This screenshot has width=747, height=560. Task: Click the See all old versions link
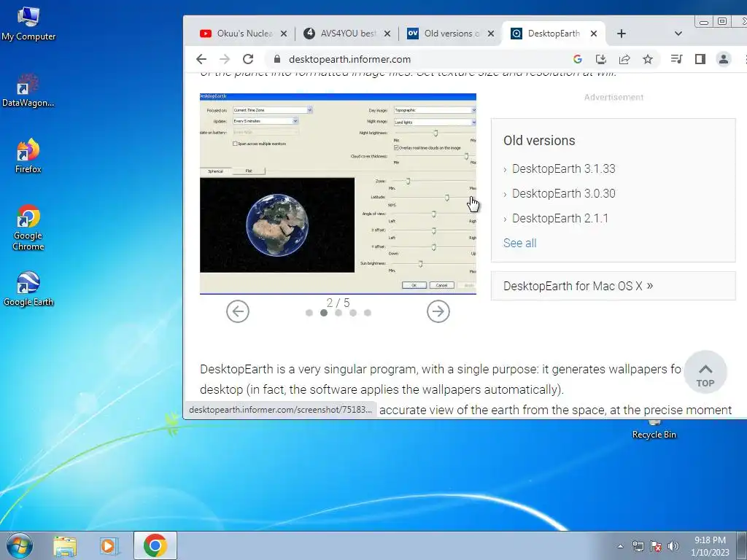[x=519, y=243]
